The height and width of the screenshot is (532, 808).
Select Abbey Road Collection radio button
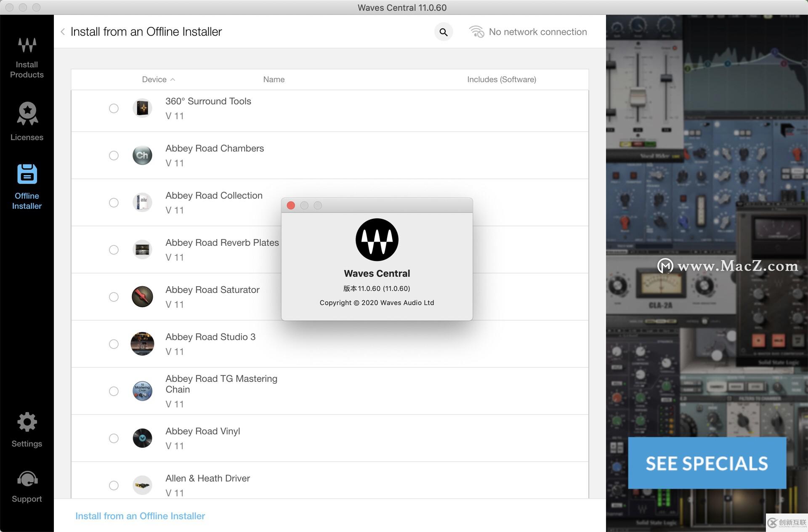point(114,203)
